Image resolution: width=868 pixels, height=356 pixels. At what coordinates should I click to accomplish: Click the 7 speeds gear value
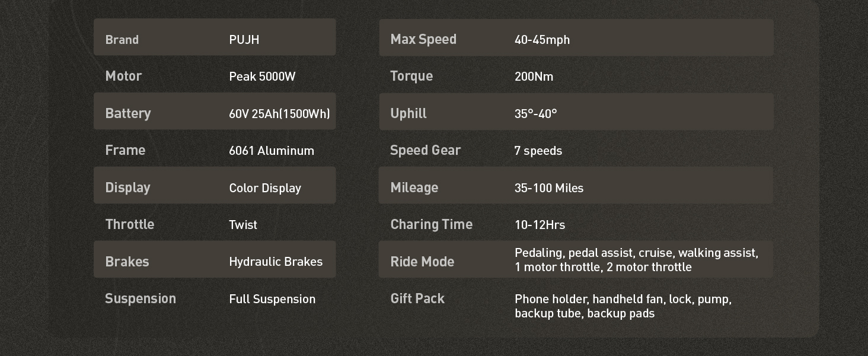click(x=538, y=151)
